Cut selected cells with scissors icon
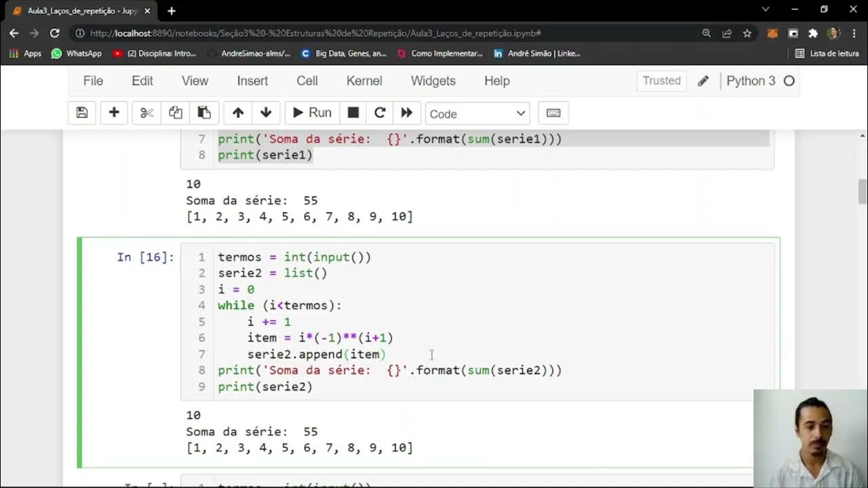 pyautogui.click(x=146, y=113)
